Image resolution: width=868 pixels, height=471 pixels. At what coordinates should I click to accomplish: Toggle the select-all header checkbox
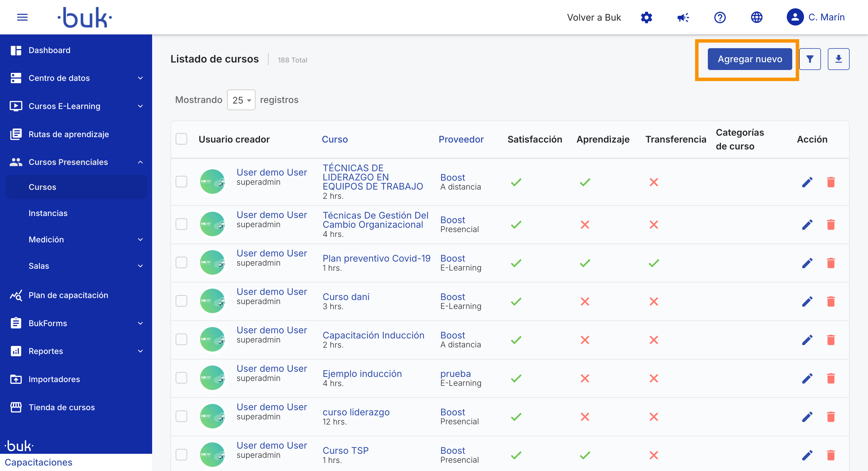pos(181,139)
